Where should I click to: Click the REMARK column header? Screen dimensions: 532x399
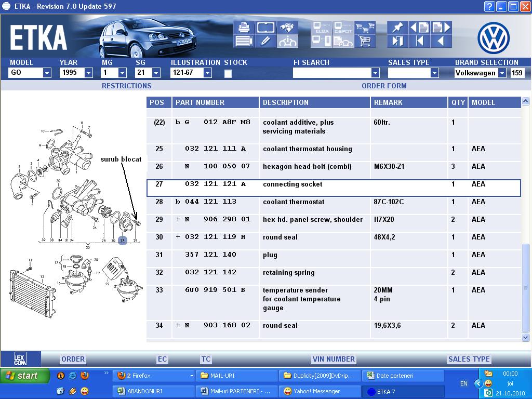coord(409,102)
